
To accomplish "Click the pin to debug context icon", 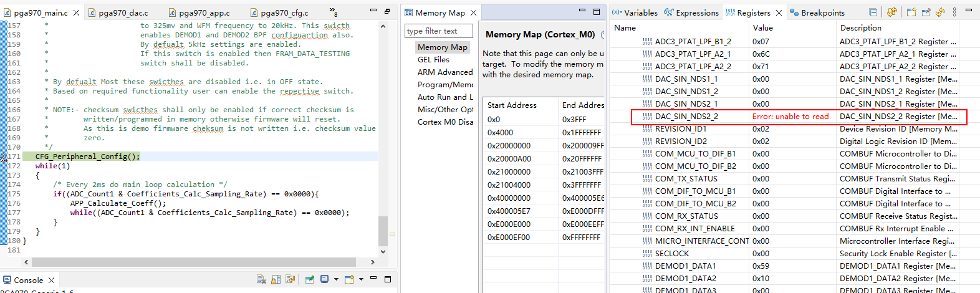I will coord(926,12).
